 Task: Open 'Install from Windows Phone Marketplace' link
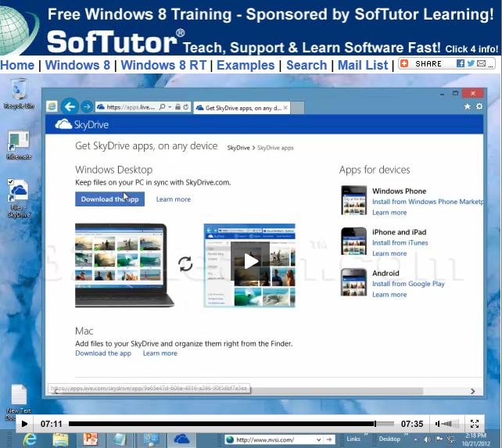tap(428, 202)
